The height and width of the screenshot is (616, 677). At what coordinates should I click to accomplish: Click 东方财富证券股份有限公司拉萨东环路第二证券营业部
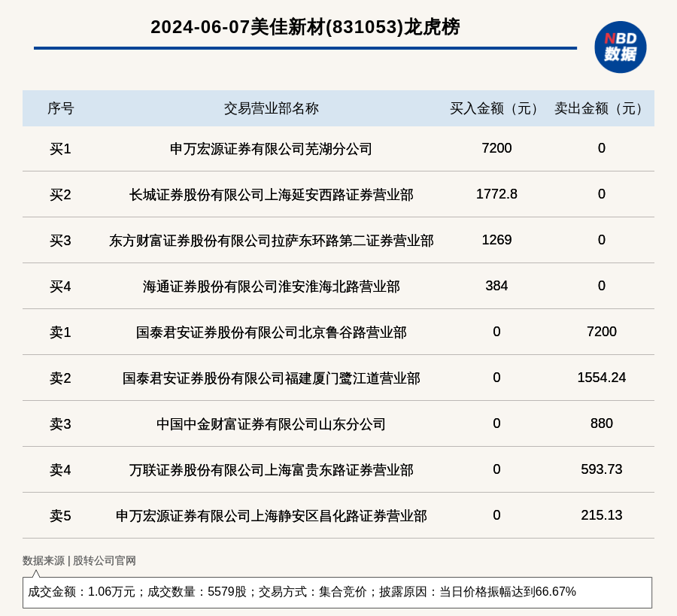coord(271,241)
